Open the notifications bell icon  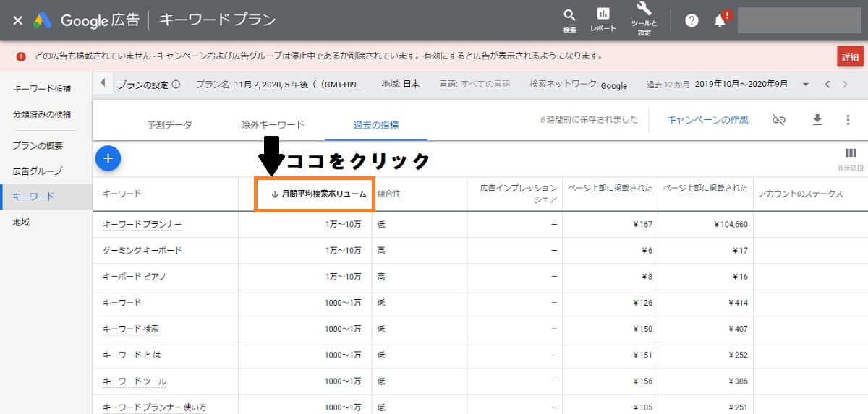720,20
